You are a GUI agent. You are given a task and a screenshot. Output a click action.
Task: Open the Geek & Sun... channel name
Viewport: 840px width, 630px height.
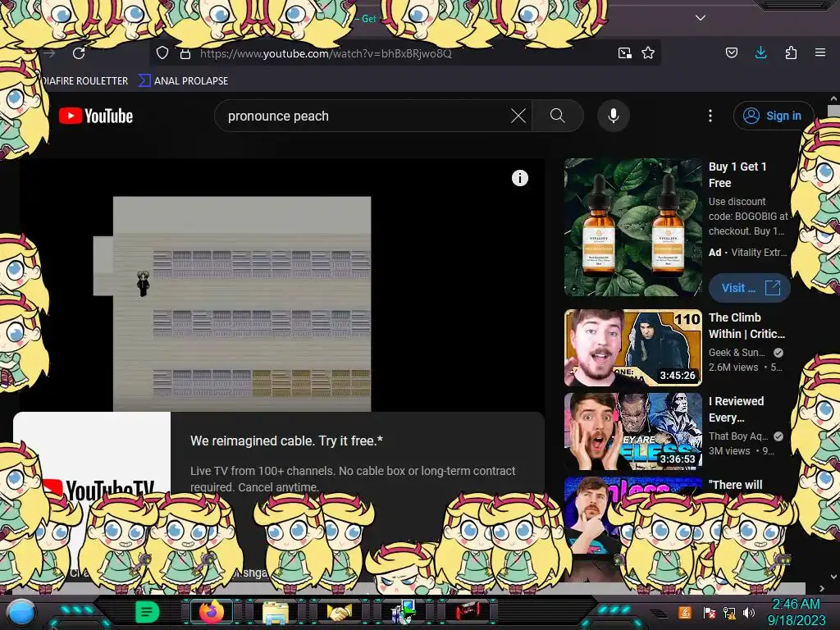pyautogui.click(x=737, y=353)
